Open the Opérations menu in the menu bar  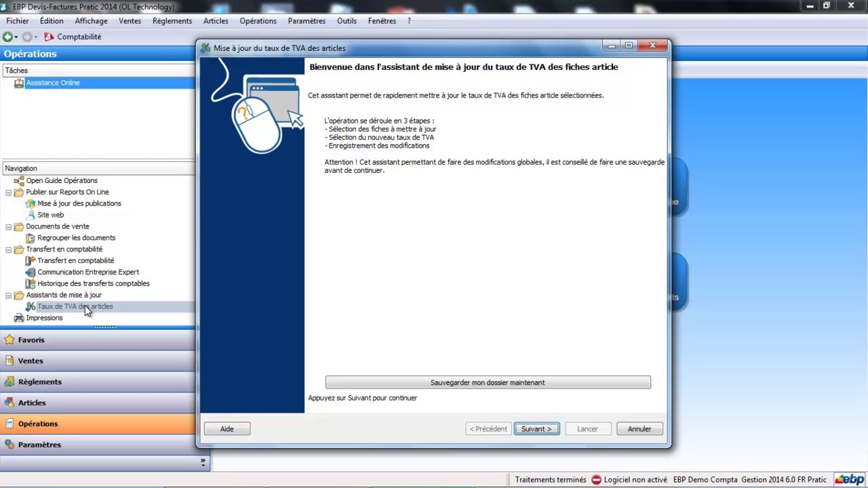point(258,21)
